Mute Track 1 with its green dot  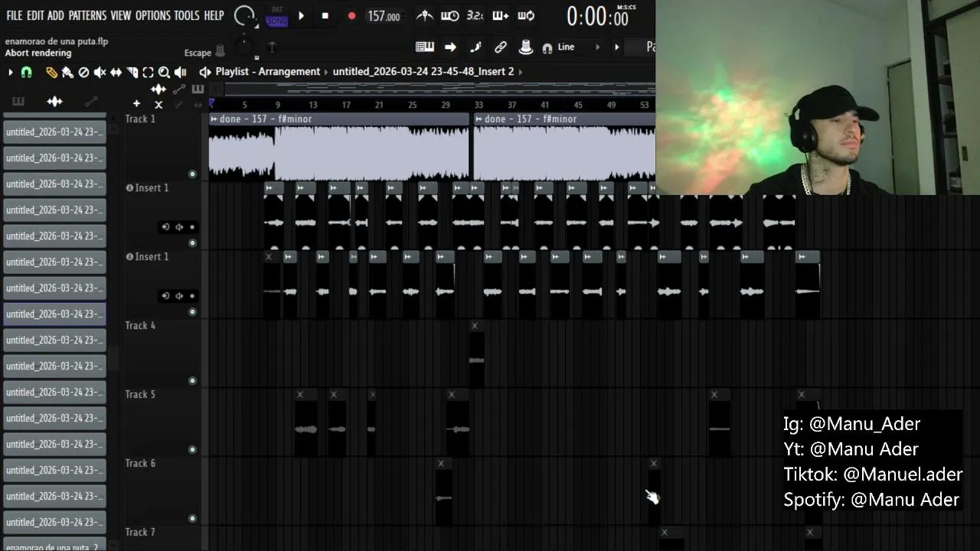tap(192, 174)
